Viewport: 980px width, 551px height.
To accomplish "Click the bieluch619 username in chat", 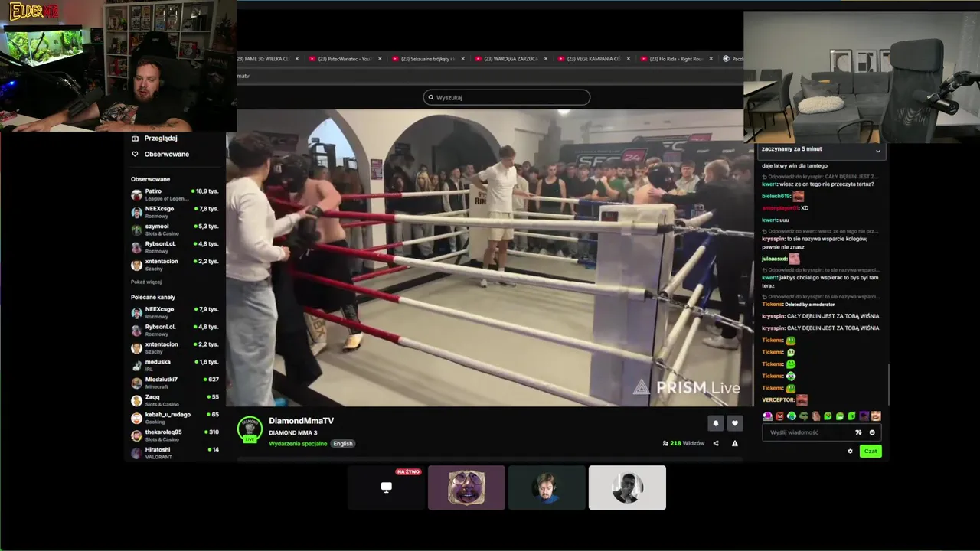I will [x=776, y=196].
